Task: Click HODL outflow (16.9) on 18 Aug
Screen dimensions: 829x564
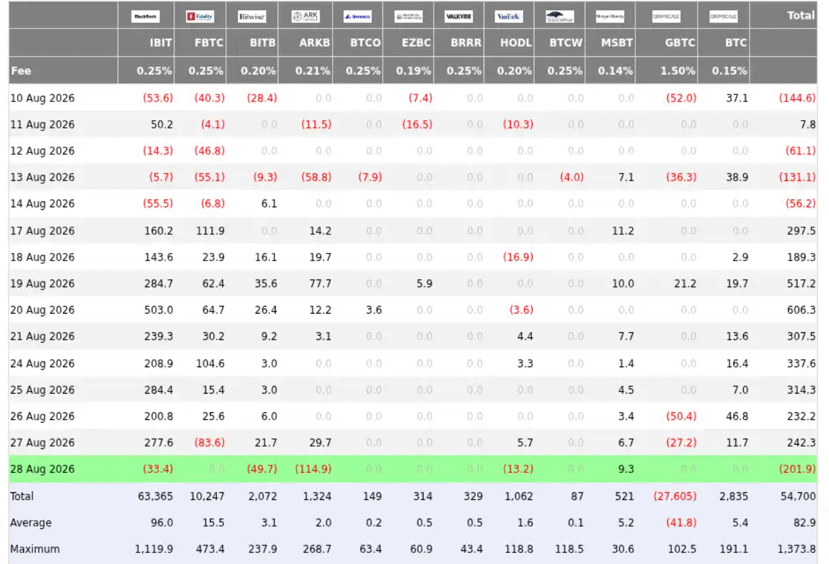Action: tap(518, 257)
